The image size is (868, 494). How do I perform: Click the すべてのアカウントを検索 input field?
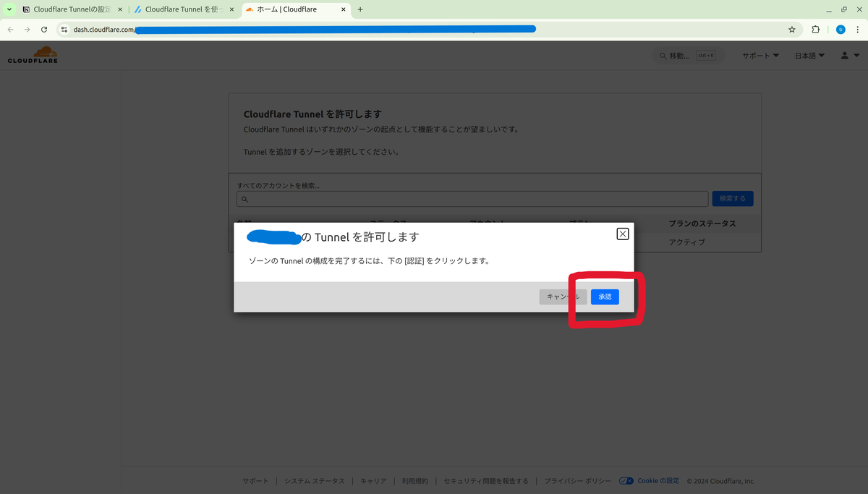[x=472, y=199]
